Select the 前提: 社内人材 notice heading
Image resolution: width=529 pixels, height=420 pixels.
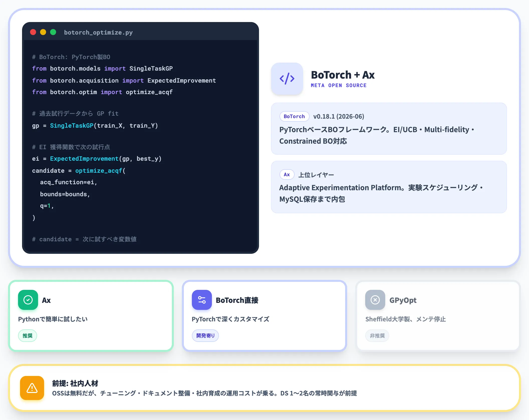tap(75, 383)
